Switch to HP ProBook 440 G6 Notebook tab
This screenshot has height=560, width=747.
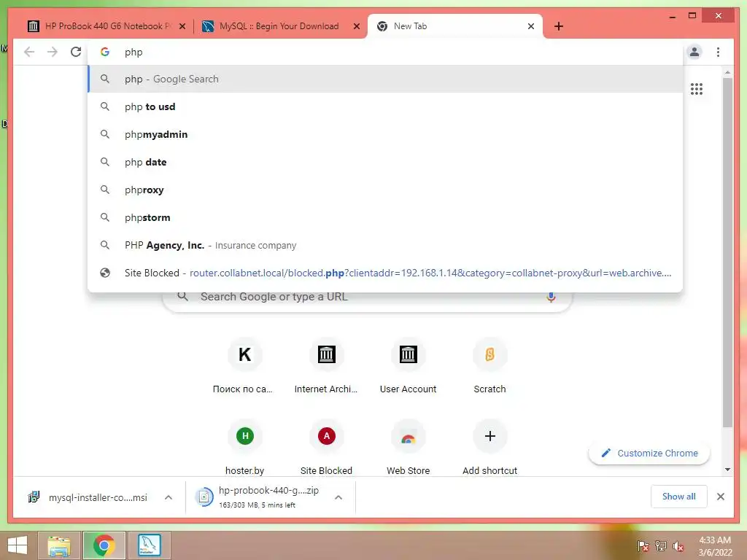(107, 26)
